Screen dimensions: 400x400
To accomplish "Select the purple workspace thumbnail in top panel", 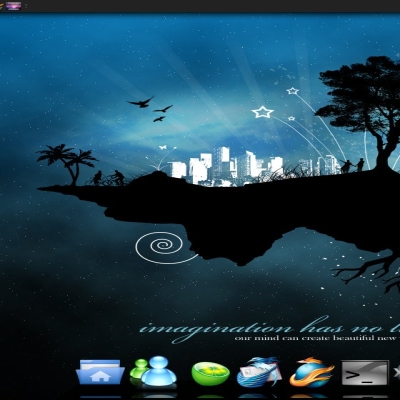I will (x=13, y=6).
